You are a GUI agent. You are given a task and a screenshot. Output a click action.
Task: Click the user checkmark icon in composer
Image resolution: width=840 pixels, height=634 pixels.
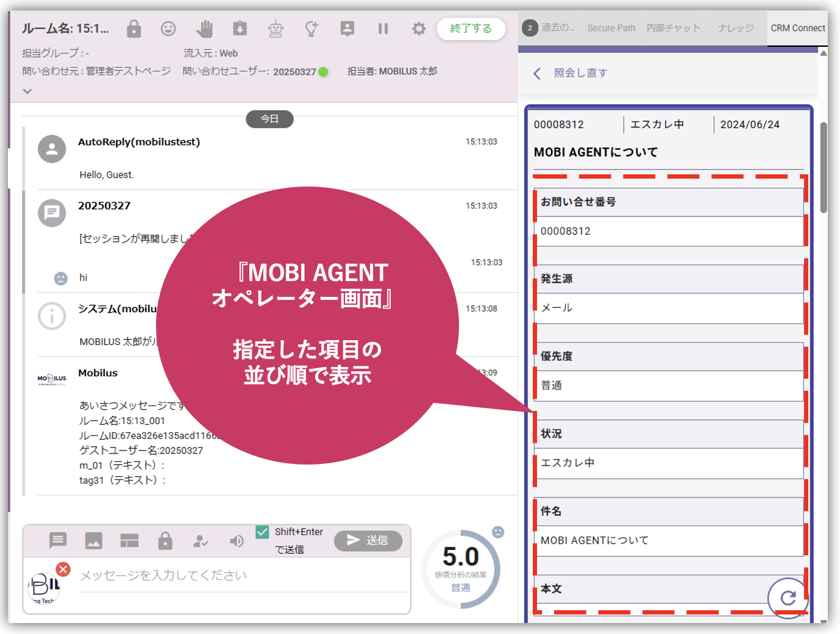click(201, 541)
